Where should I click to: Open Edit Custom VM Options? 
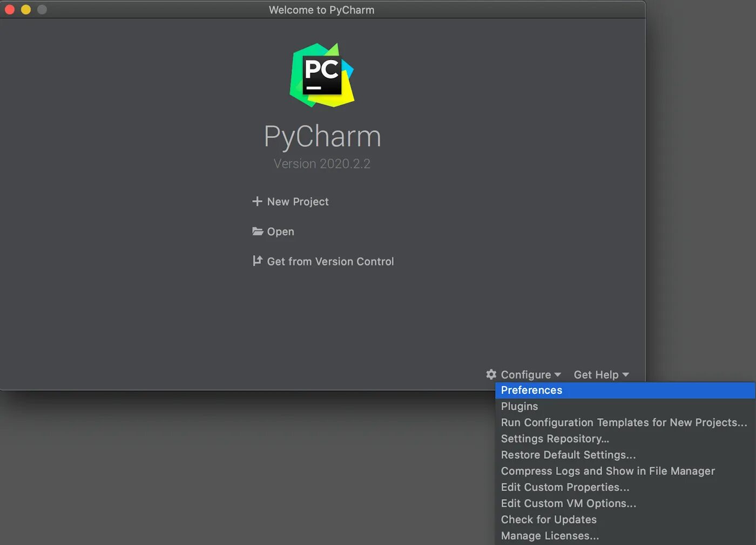coord(625,503)
